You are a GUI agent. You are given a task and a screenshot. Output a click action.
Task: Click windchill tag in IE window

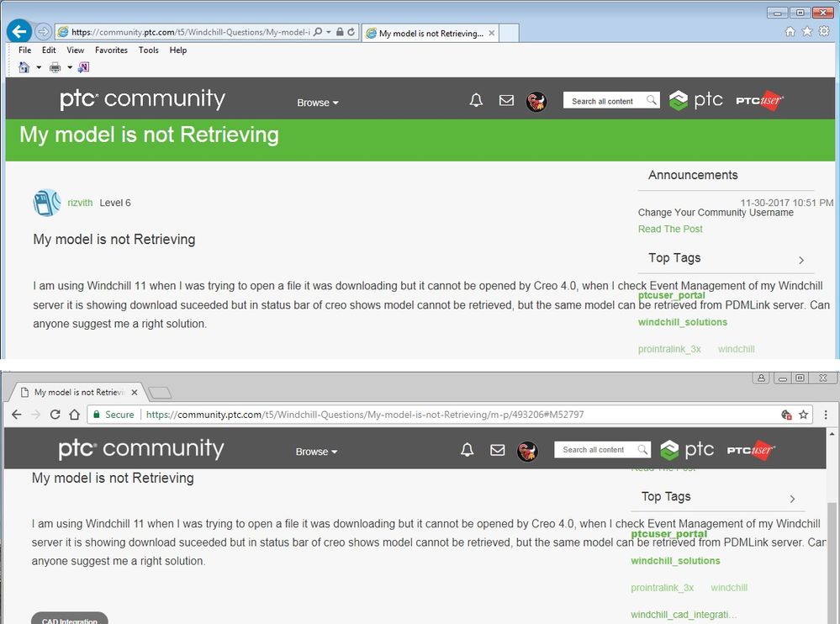[x=737, y=349]
